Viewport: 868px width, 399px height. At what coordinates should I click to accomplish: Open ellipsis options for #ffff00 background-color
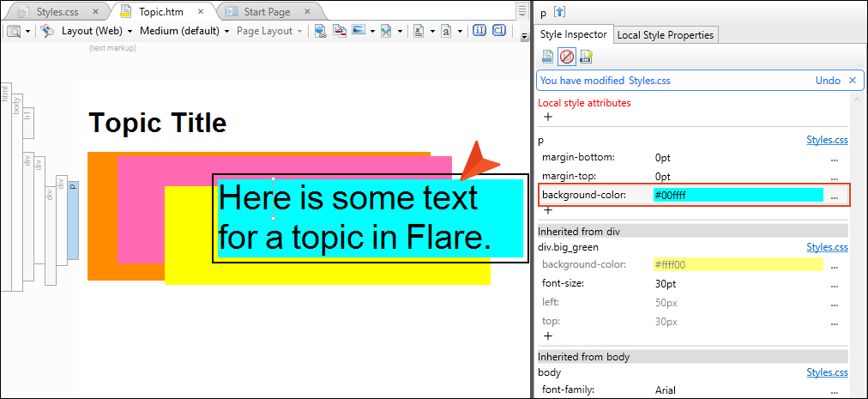[835, 266]
